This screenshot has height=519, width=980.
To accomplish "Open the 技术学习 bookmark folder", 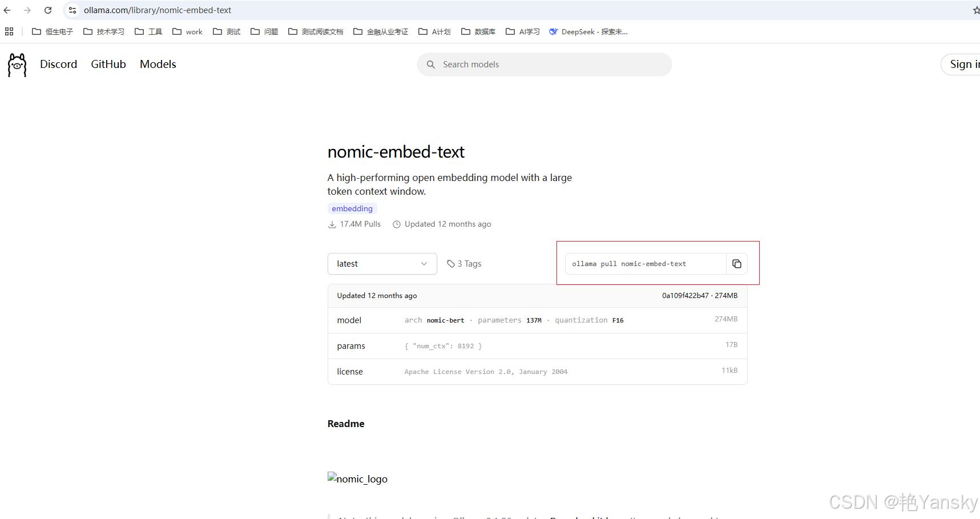I will click(x=104, y=31).
